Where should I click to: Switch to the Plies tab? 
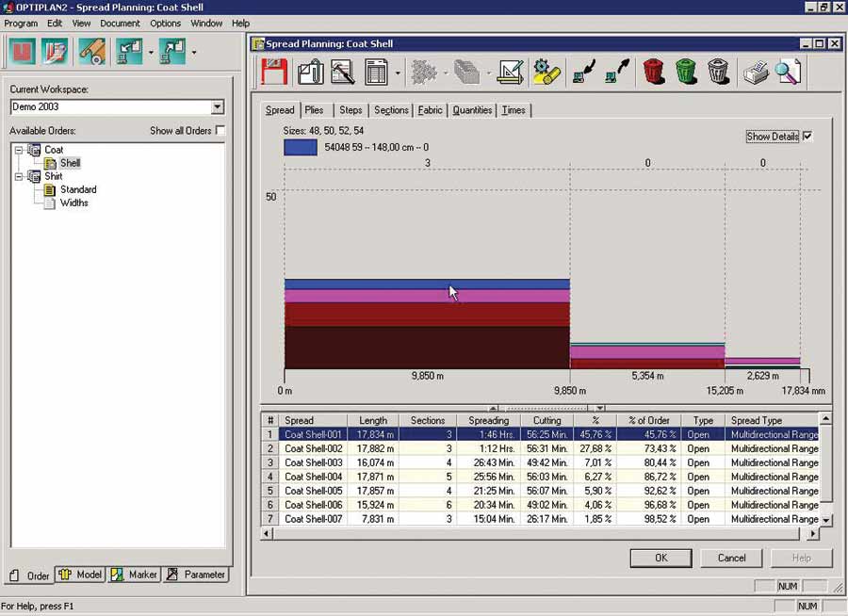tap(314, 110)
